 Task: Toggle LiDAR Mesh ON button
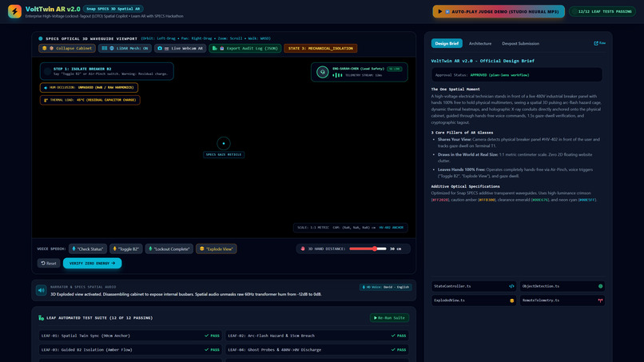coord(125,49)
